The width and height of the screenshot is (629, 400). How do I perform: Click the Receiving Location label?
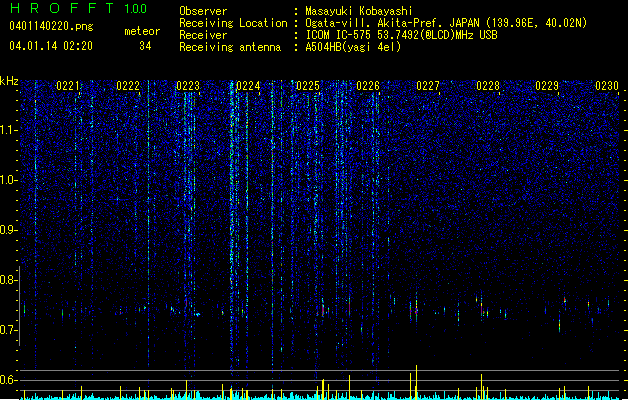[x=233, y=23]
